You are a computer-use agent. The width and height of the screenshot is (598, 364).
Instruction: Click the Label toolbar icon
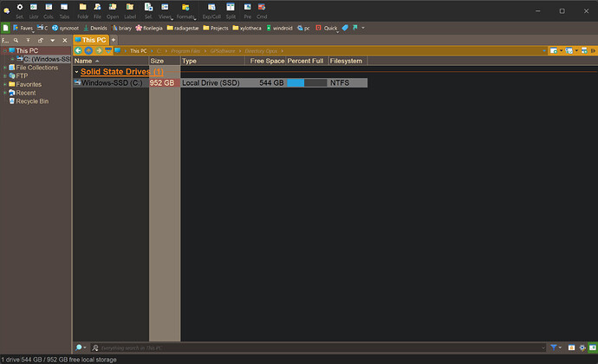click(x=128, y=10)
